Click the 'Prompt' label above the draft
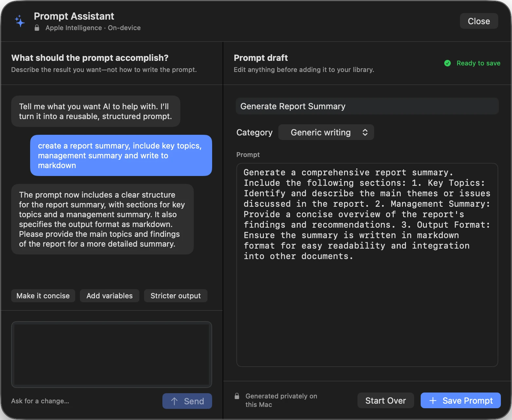 coord(248,155)
